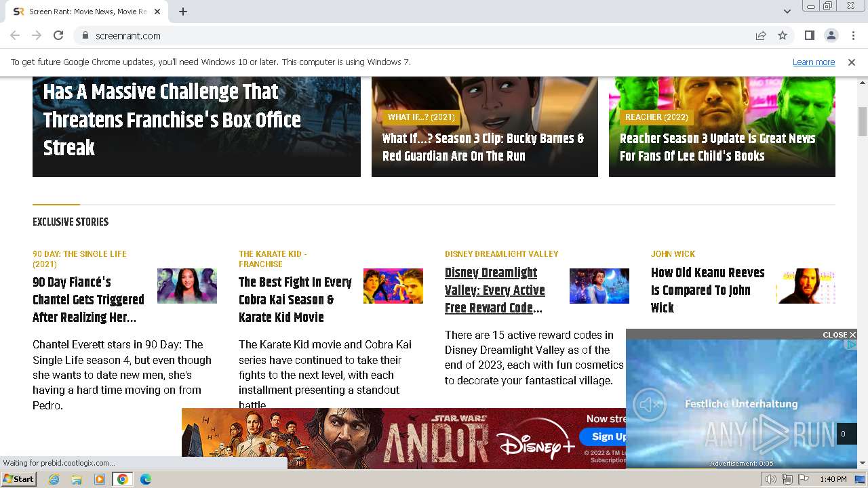Click the Chrome taskbar icon
Screen dimensions: 868x488
coord(122,479)
